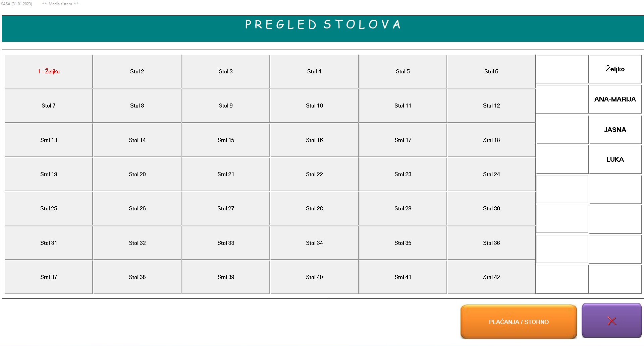The height and width of the screenshot is (346, 644).
Task: Open table Stol 32
Action: [137, 243]
